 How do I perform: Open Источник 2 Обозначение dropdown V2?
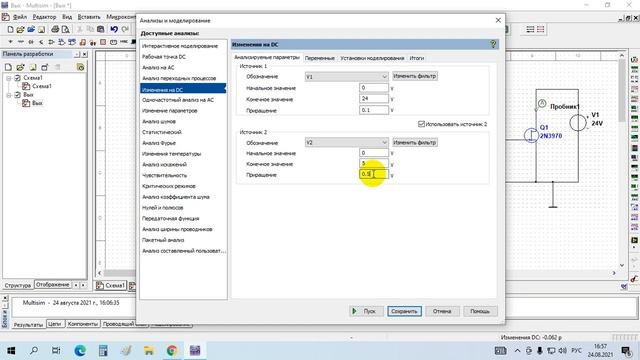coord(346,142)
